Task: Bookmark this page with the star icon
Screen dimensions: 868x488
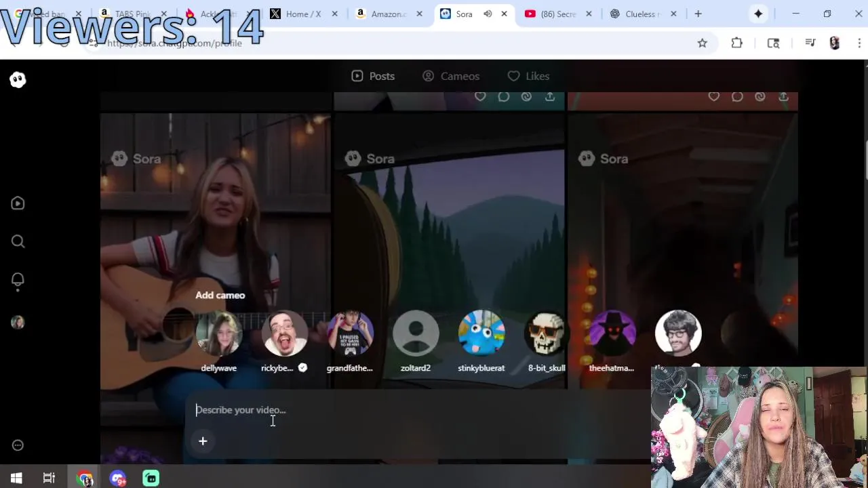Action: pyautogui.click(x=703, y=43)
